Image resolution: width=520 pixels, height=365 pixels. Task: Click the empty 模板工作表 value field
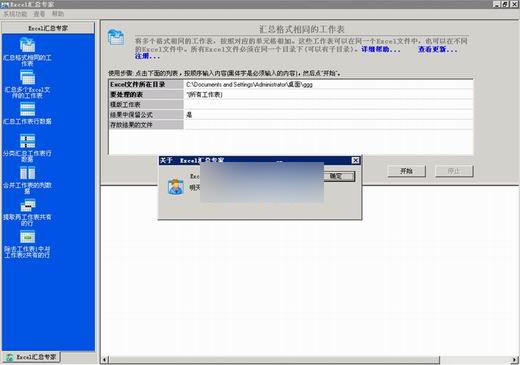[328, 105]
